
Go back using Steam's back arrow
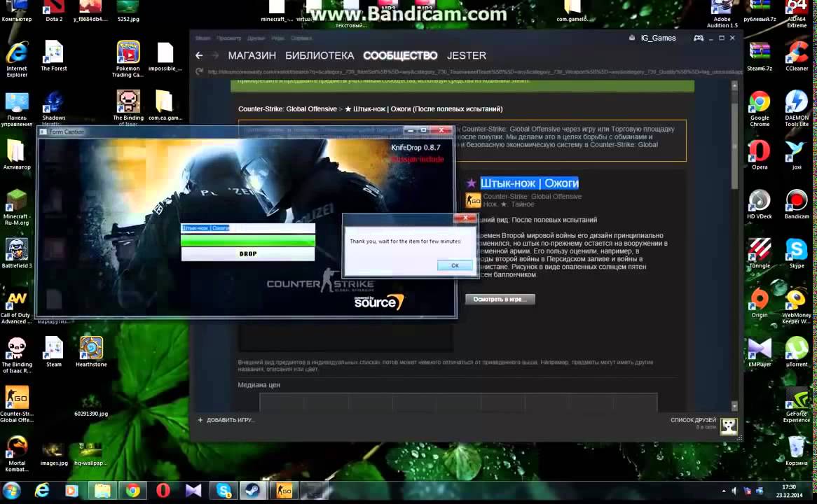point(199,55)
